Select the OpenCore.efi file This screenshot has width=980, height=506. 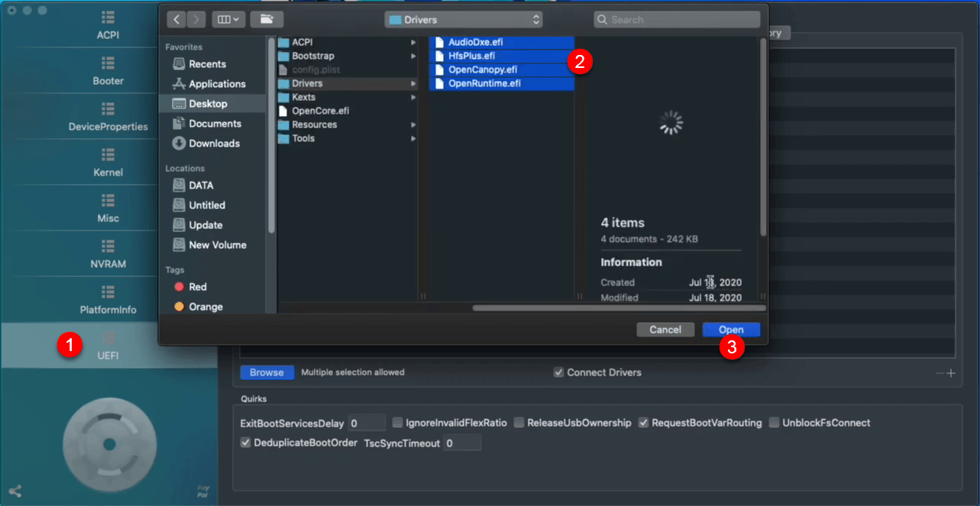point(320,111)
